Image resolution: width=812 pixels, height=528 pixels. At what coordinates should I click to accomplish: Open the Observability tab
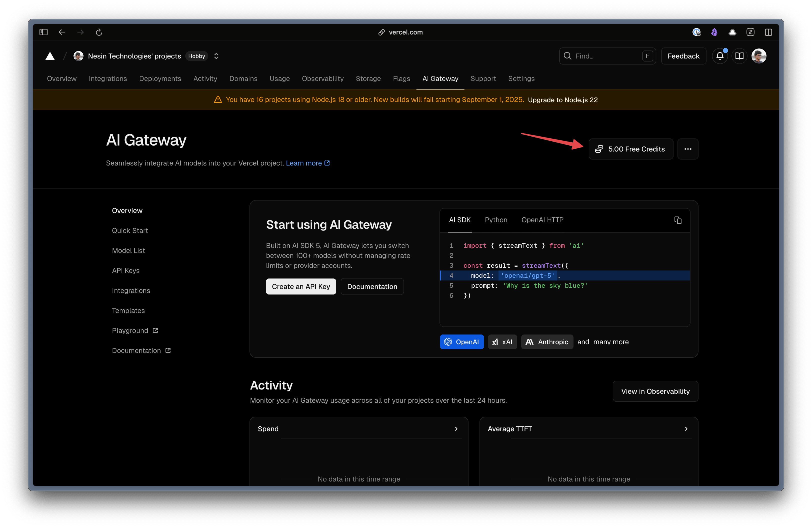[323, 78]
